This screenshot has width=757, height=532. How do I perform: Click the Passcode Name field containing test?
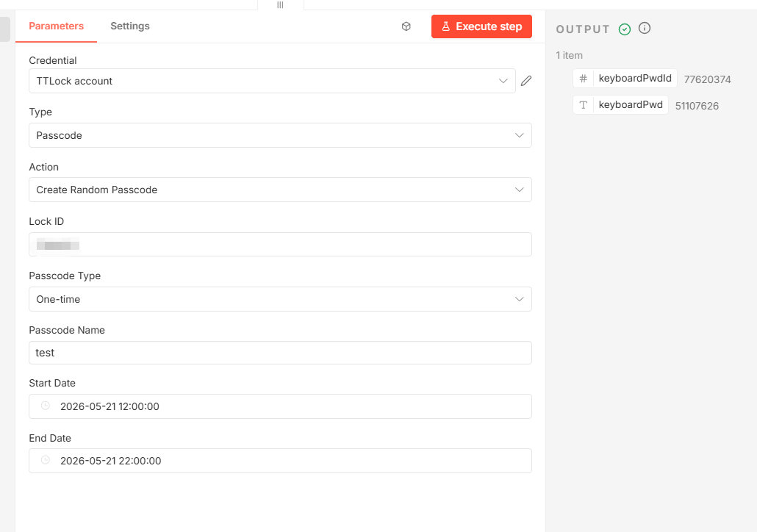tap(281, 353)
